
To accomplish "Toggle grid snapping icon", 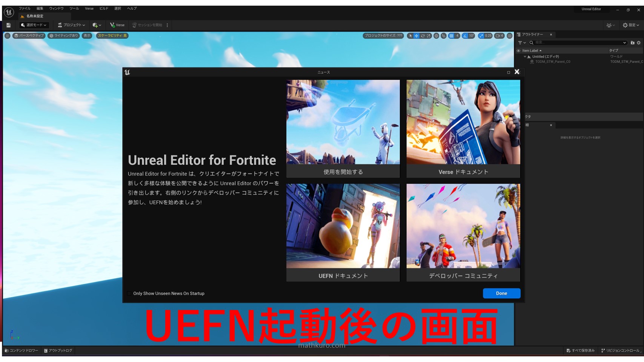I will 451,36.
